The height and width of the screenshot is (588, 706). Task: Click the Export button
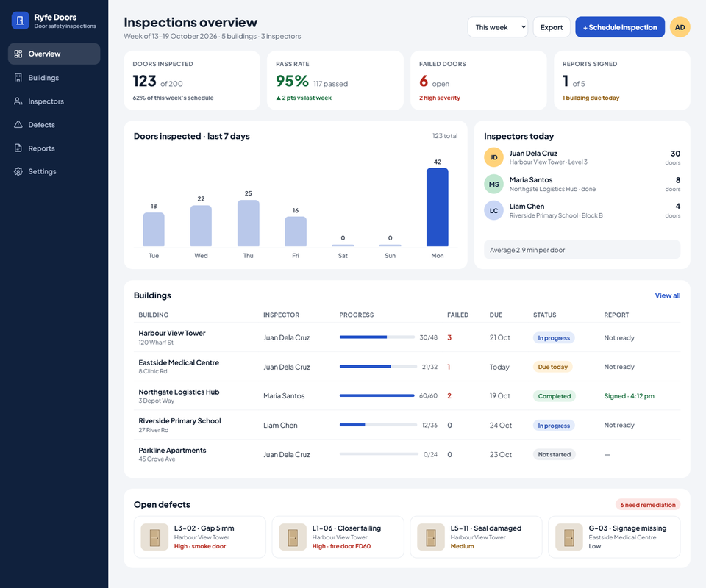pos(552,27)
